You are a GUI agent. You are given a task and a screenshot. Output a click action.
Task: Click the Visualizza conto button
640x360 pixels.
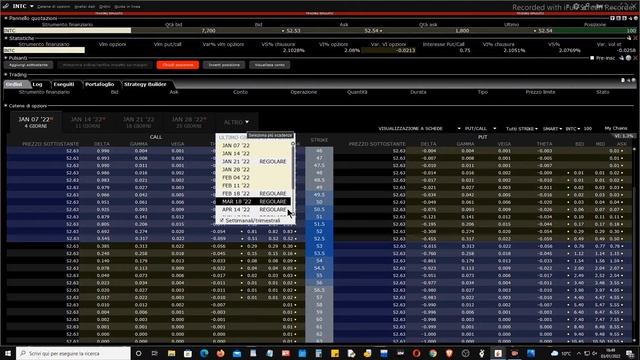(270, 65)
